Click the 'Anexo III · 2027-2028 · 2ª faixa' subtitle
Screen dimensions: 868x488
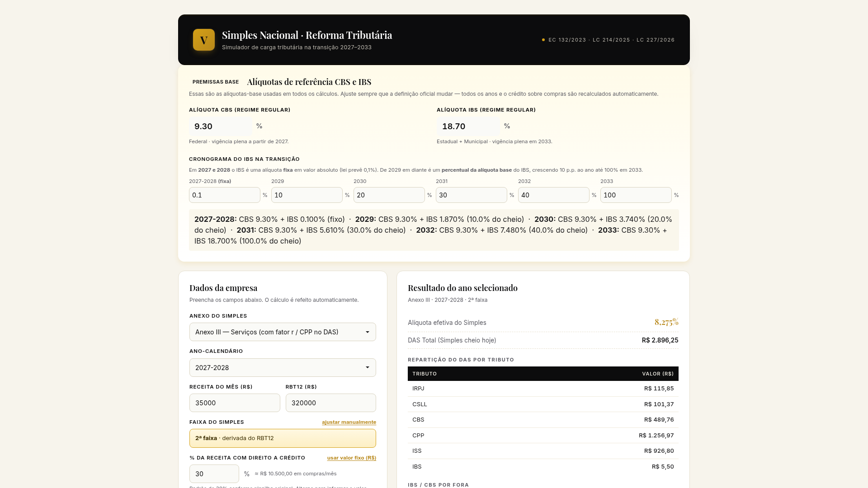pyautogui.click(x=448, y=300)
